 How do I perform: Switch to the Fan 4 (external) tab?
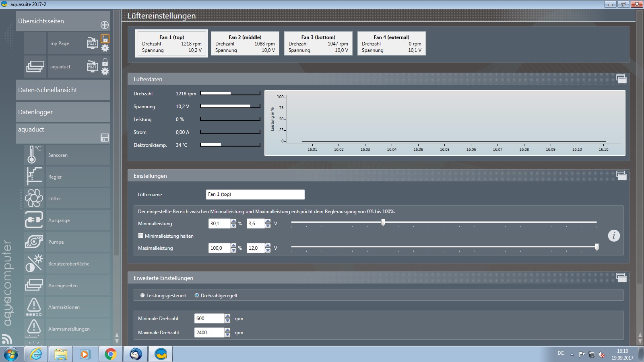click(x=391, y=43)
